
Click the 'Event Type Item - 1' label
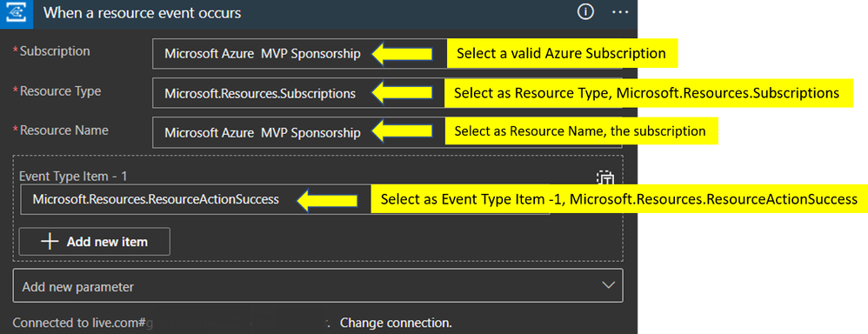74,176
